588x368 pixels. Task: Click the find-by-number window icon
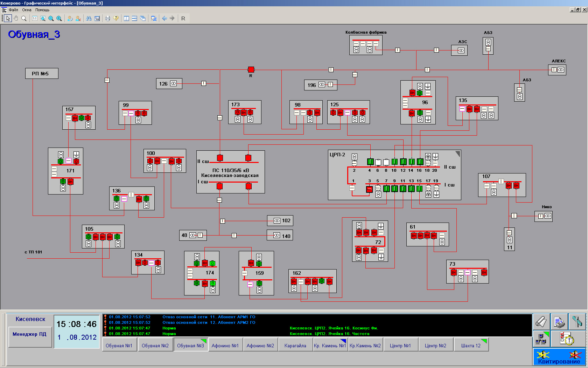coord(97,18)
